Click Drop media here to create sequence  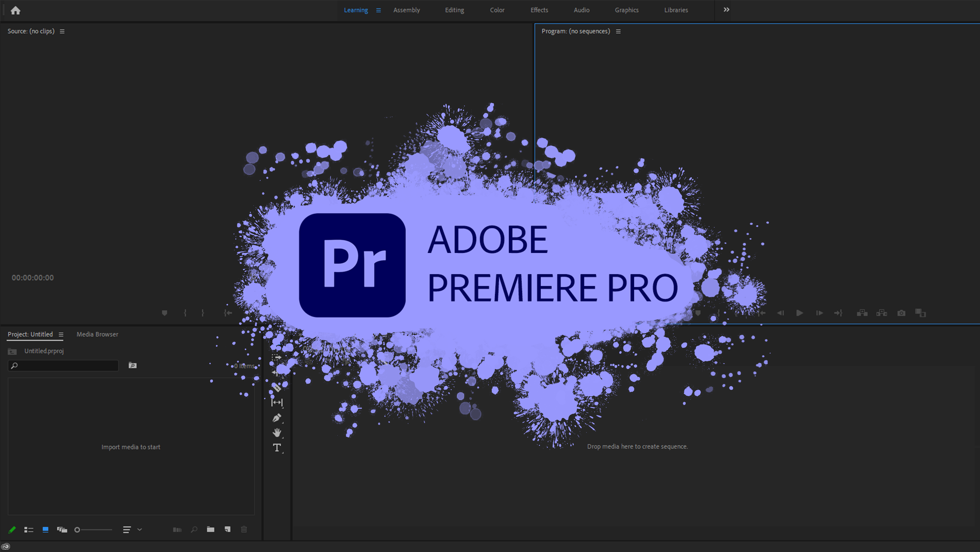click(x=637, y=447)
